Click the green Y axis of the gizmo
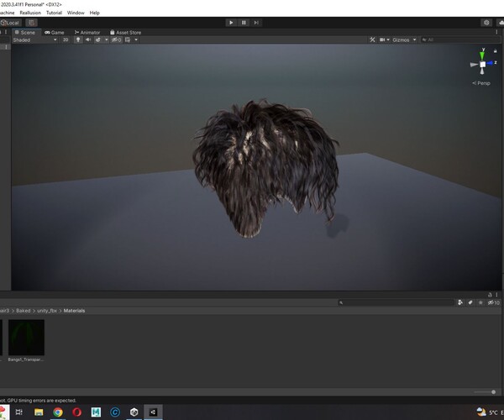Viewport: 504px width, 420px height. (x=482, y=55)
